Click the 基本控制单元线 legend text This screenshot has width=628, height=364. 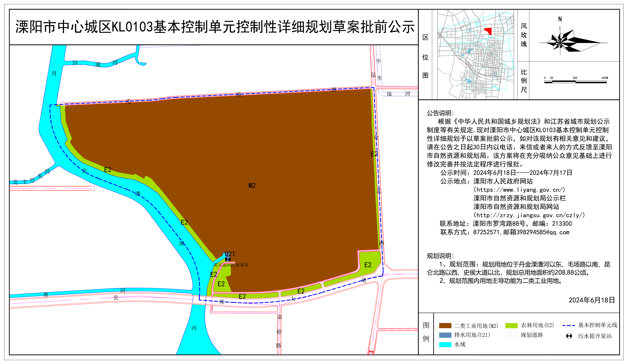(x=598, y=325)
